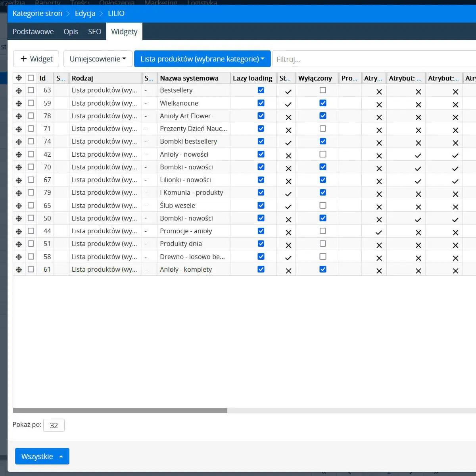The height and width of the screenshot is (476, 476).
Task: Tick the row checkbox for id 78
Action: 31,116
